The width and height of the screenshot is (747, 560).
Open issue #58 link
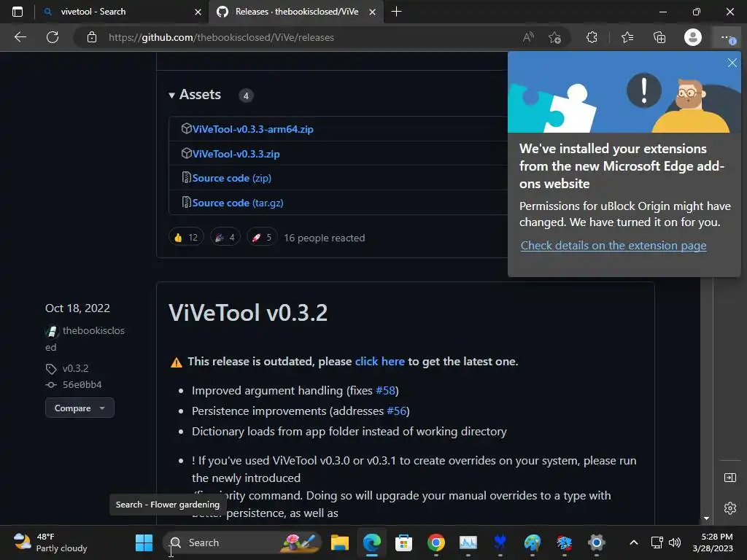(385, 391)
